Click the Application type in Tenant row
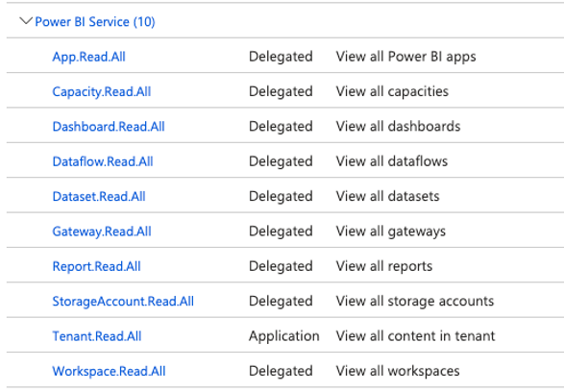Screen dimensions: 564x392 (x=284, y=336)
